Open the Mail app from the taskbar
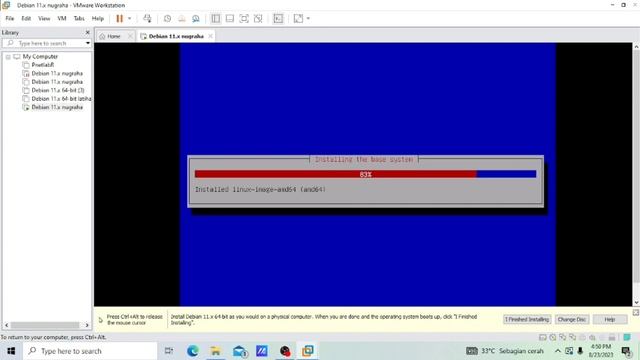The height and width of the screenshot is (360, 640). tap(240, 351)
